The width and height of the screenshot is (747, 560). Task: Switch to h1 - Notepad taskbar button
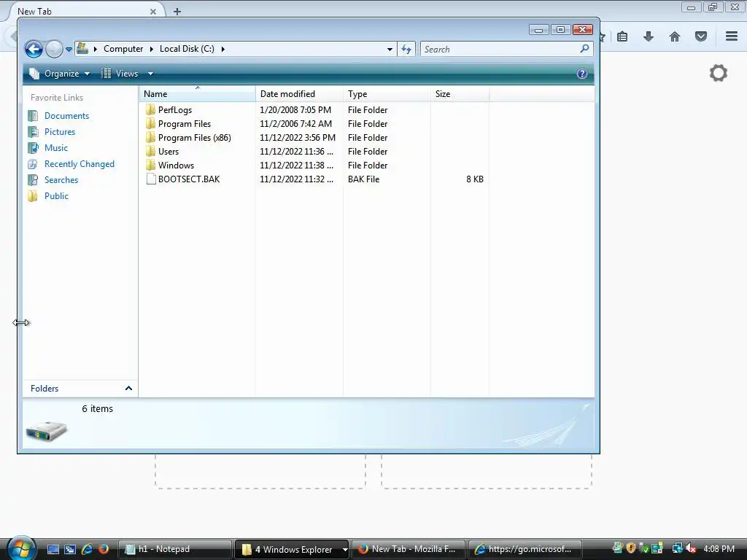pyautogui.click(x=175, y=549)
